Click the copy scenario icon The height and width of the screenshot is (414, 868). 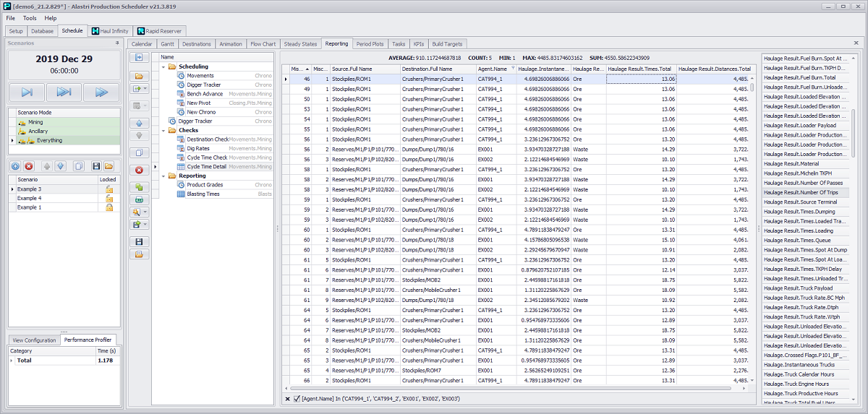pos(80,166)
